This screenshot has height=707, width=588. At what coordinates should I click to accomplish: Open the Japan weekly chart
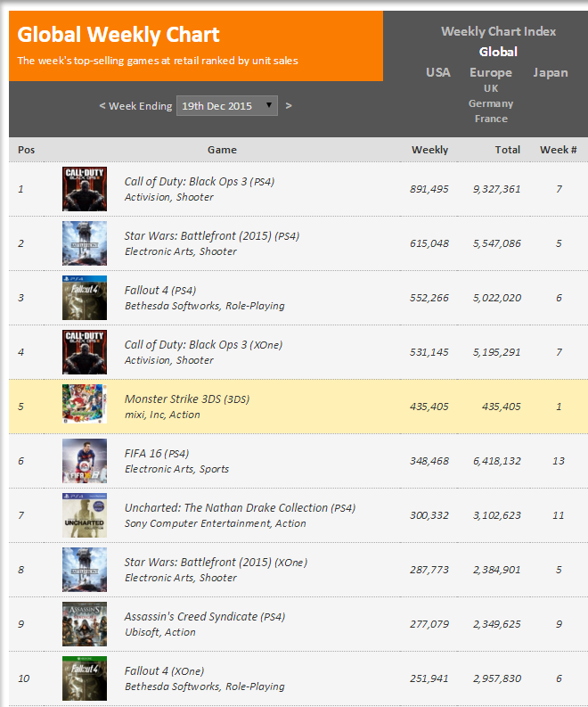click(551, 72)
